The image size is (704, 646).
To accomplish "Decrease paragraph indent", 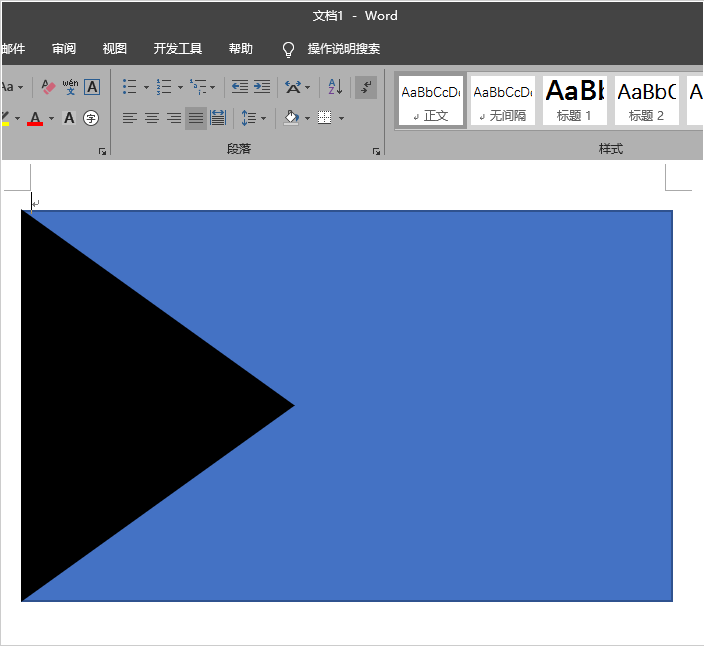I will 240,87.
